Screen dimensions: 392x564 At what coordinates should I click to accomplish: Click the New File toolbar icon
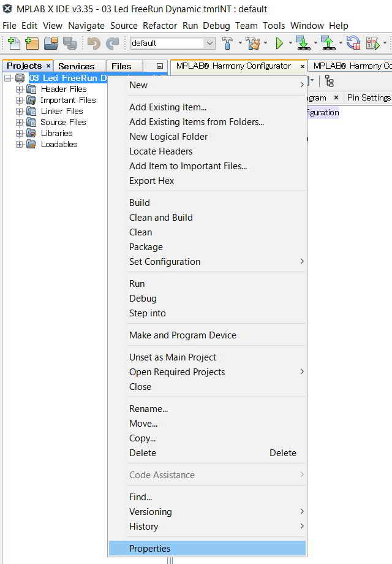tap(13, 44)
